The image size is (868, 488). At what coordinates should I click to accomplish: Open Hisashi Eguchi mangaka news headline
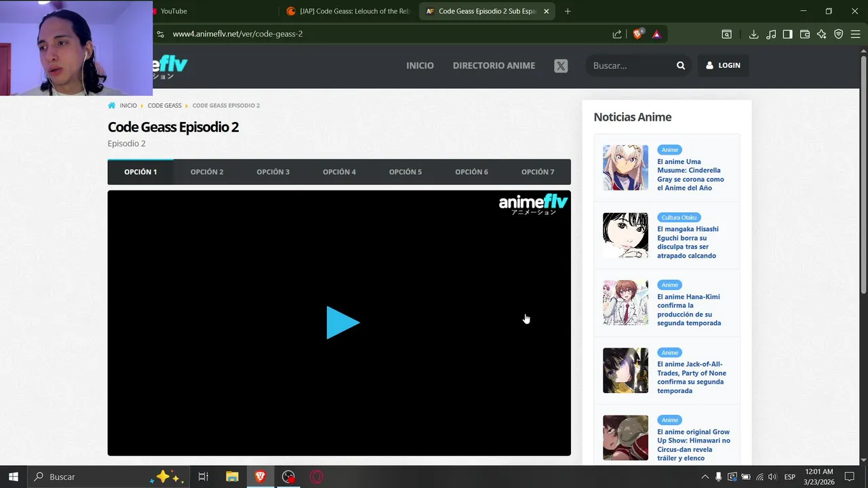tap(688, 243)
